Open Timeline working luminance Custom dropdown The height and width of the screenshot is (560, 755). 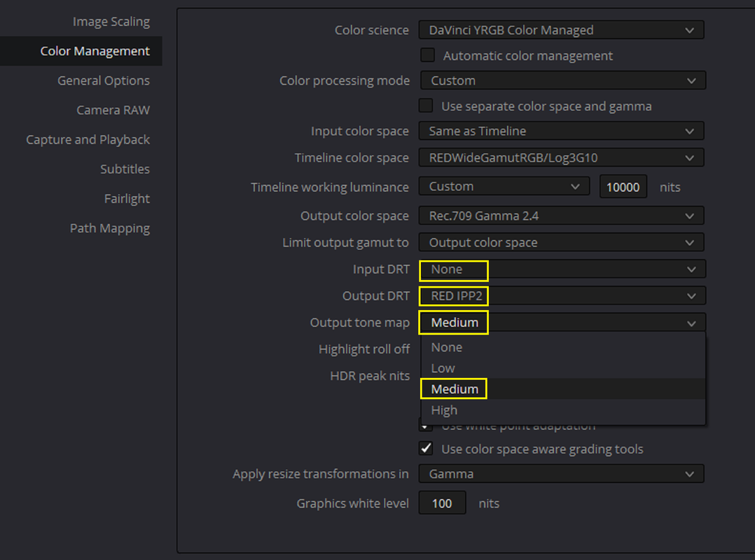pos(504,186)
